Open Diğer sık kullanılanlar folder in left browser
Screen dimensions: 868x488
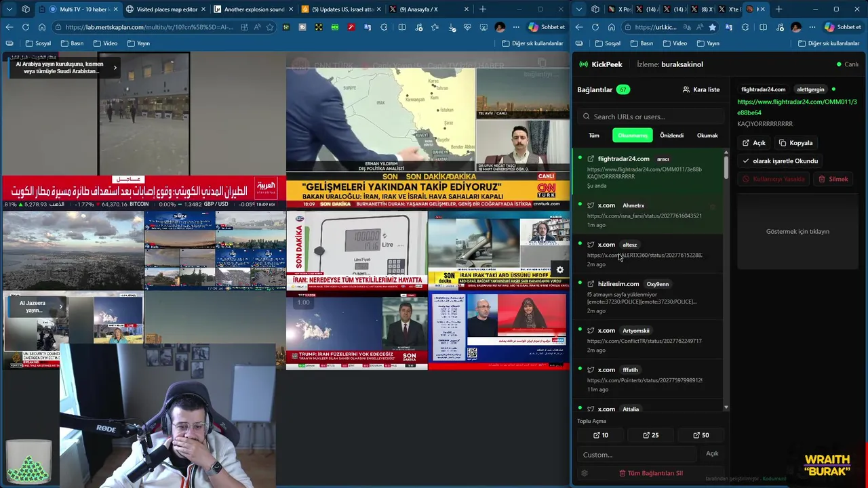pos(533,43)
